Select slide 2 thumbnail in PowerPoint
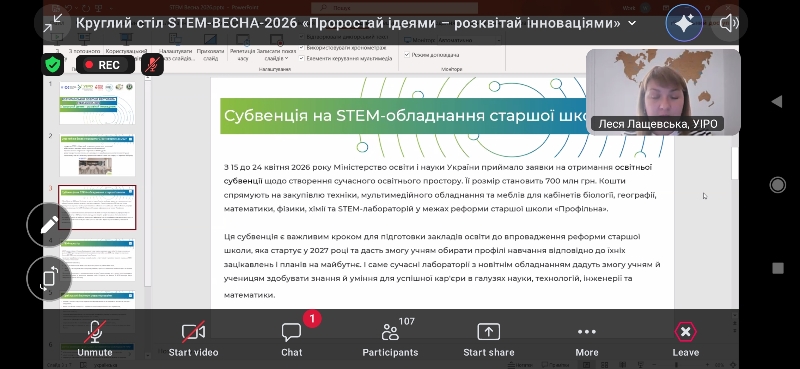 click(97, 155)
